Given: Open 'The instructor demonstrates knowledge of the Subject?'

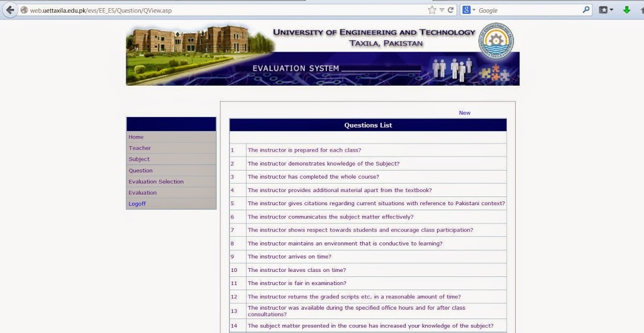Looking at the screenshot, I should pos(324,163).
